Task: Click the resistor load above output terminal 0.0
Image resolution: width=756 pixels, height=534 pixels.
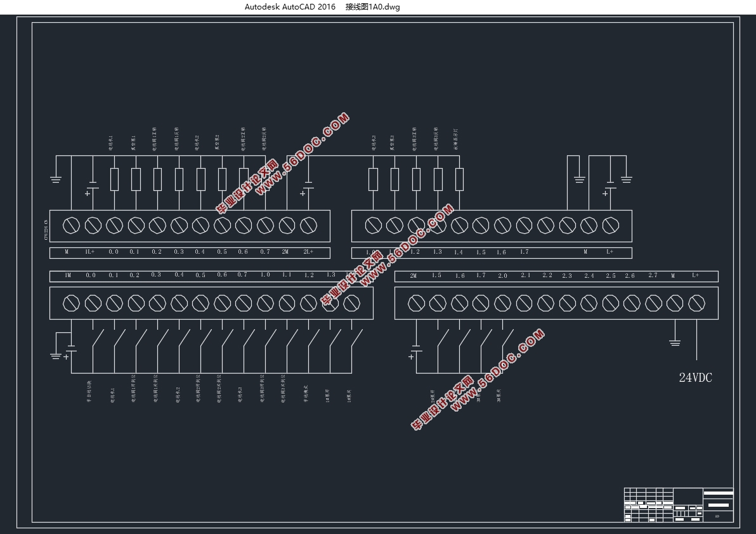Action: tap(114, 179)
